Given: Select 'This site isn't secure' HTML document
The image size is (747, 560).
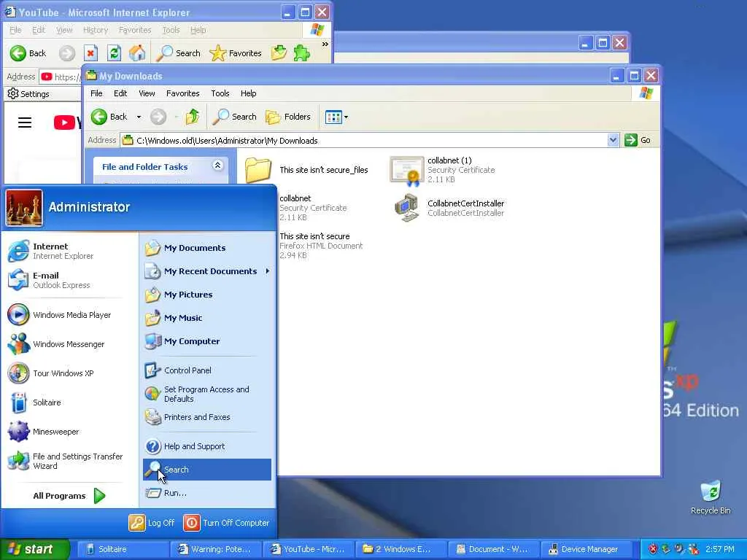Looking at the screenshot, I should click(321, 246).
